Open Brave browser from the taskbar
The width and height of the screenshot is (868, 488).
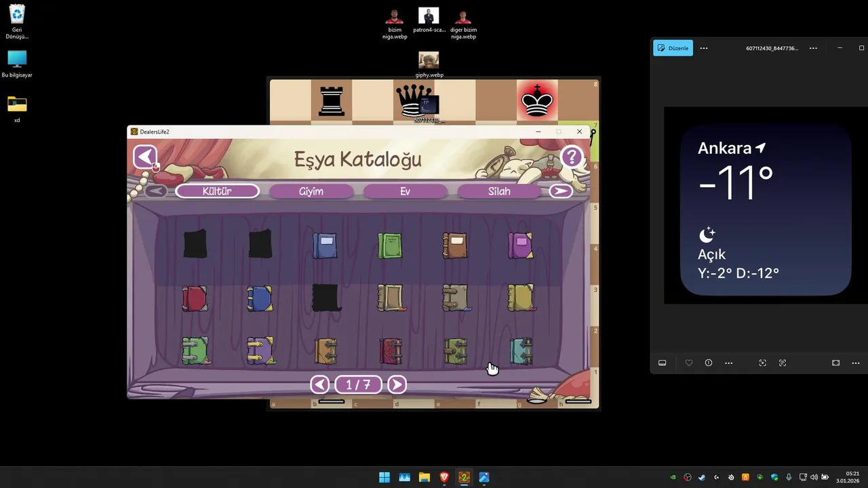tap(444, 477)
